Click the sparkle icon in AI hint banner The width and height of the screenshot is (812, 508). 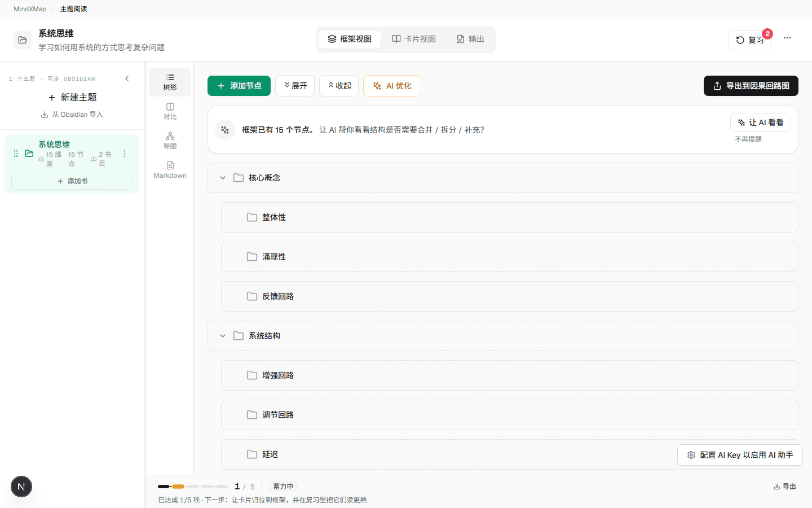[225, 130]
